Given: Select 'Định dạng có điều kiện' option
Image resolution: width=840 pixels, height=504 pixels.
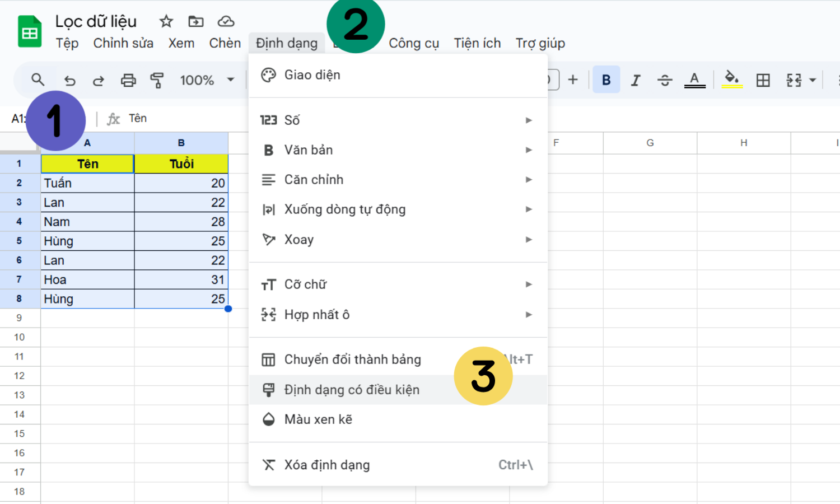Looking at the screenshot, I should 352,389.
